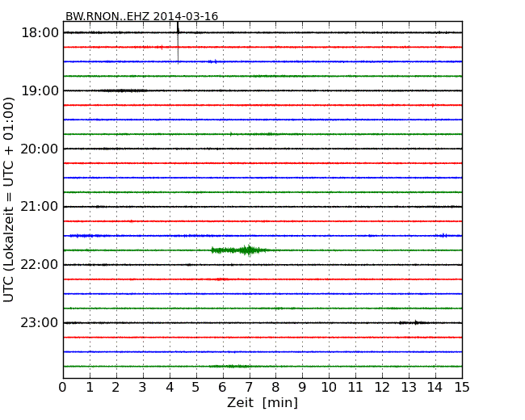The image size is (525, 420).
Task: Click the tall black spike on the 18:00 trace
Action: 178,42
